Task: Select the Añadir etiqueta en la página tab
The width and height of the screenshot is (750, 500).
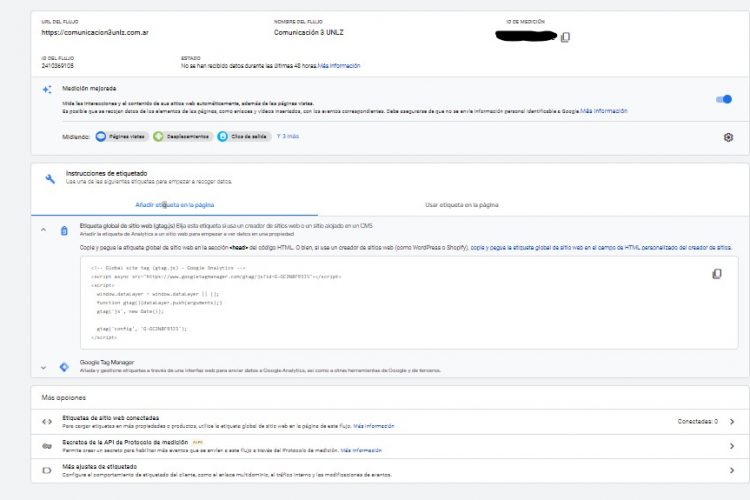Action: click(175, 205)
